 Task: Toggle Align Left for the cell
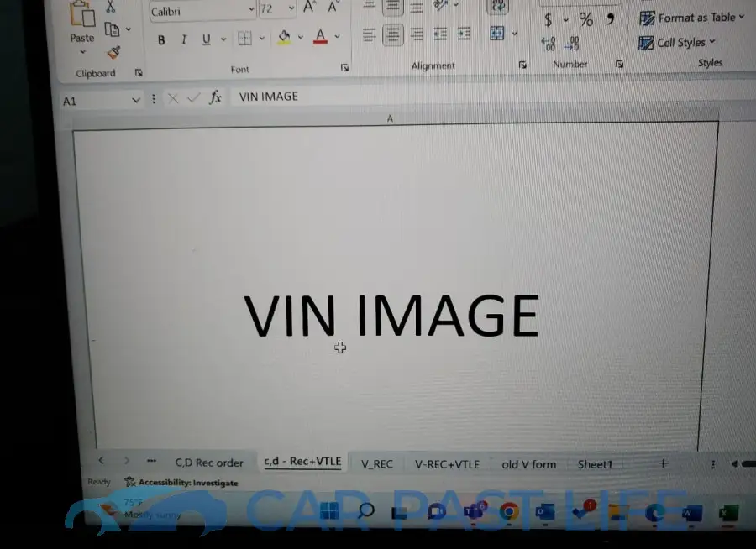click(x=370, y=34)
